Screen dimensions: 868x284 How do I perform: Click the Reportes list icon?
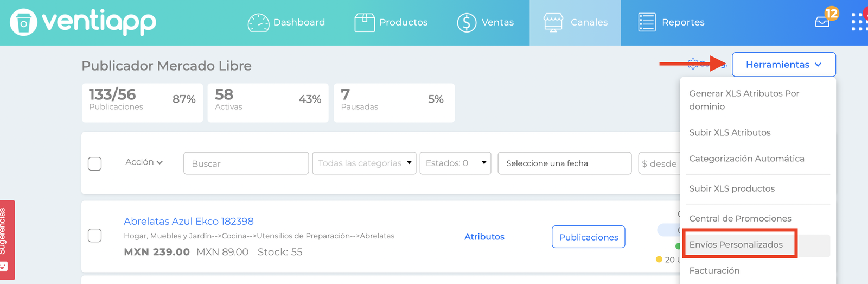(647, 22)
